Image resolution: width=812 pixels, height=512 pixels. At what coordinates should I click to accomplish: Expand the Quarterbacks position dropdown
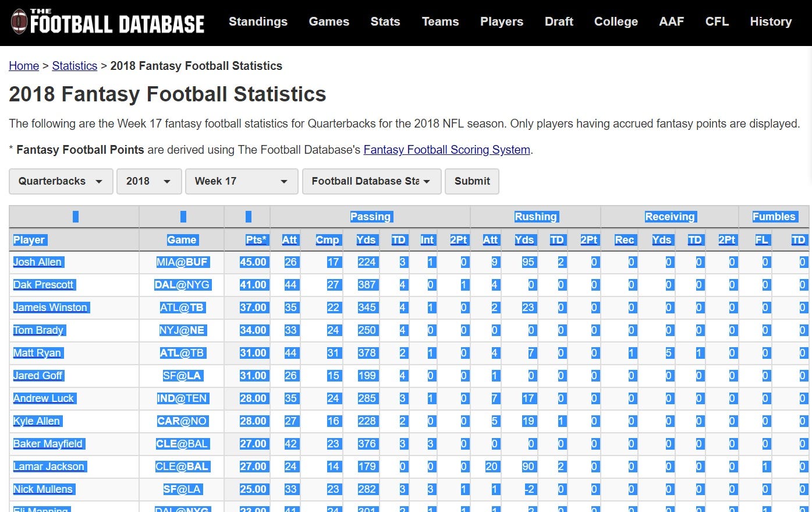[61, 181]
